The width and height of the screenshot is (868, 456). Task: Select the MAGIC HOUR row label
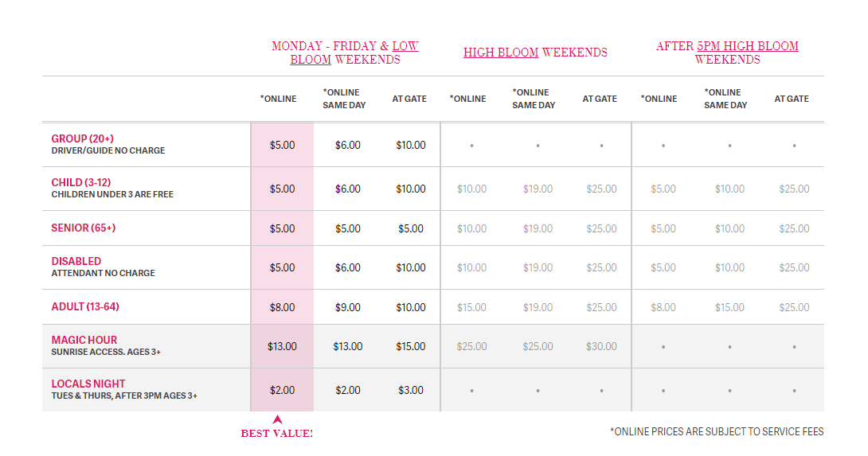(84, 340)
